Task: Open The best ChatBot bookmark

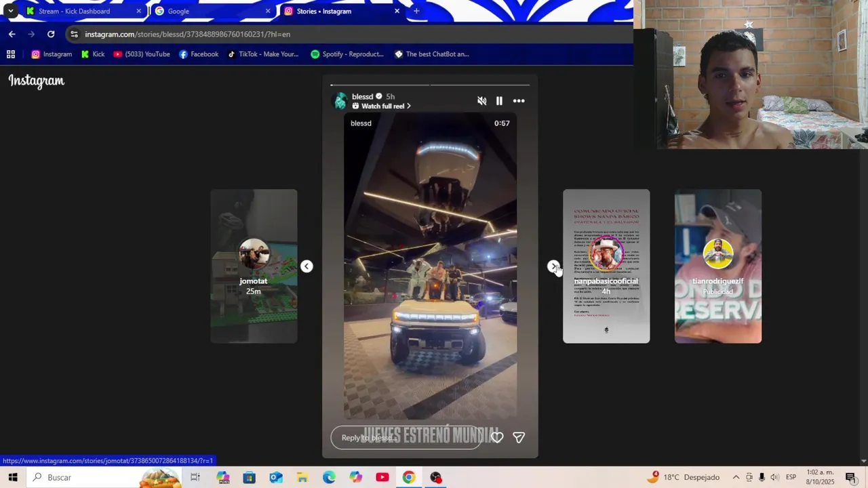Action: [432, 54]
